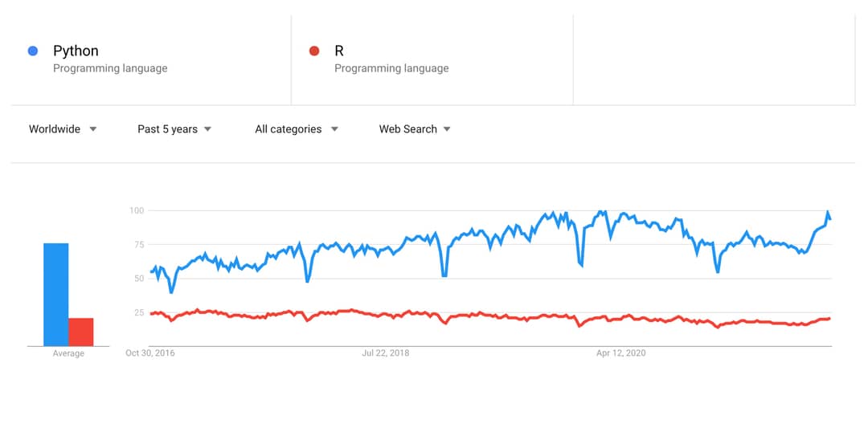Click the arrow beside Web Search
The image size is (868, 448).
447,129
